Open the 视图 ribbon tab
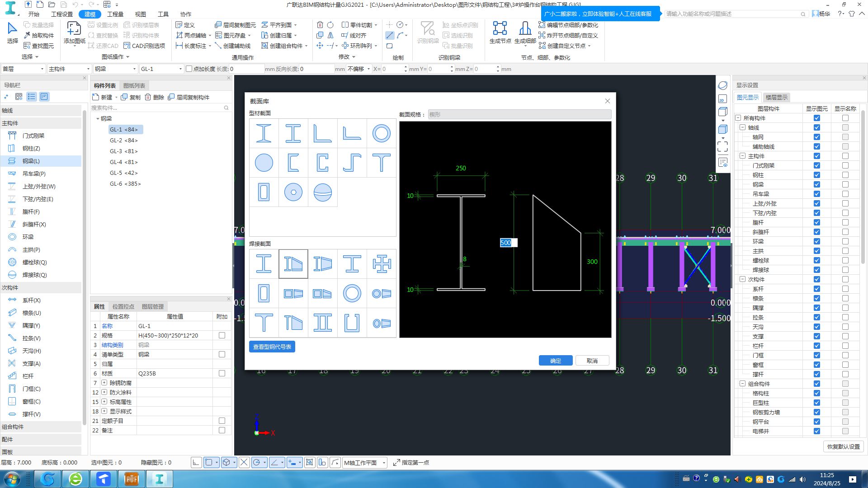Viewport: 868px width, 488px height. click(141, 14)
